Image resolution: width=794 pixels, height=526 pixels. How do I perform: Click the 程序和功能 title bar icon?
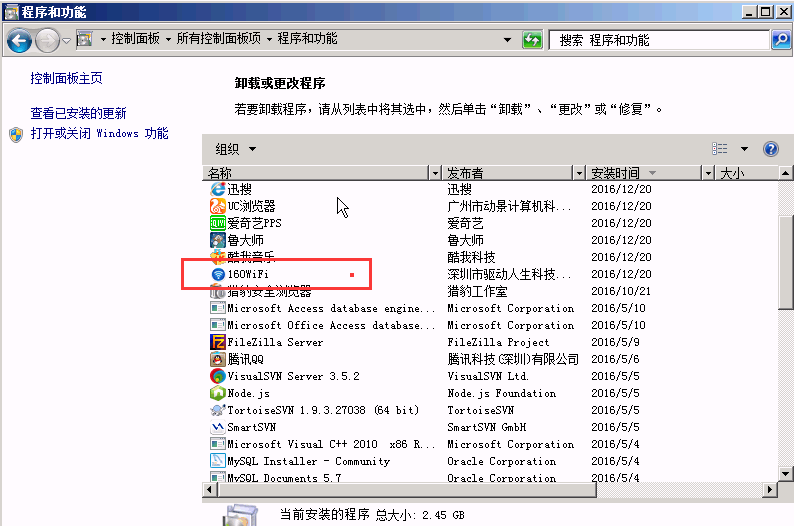pyautogui.click(x=11, y=12)
